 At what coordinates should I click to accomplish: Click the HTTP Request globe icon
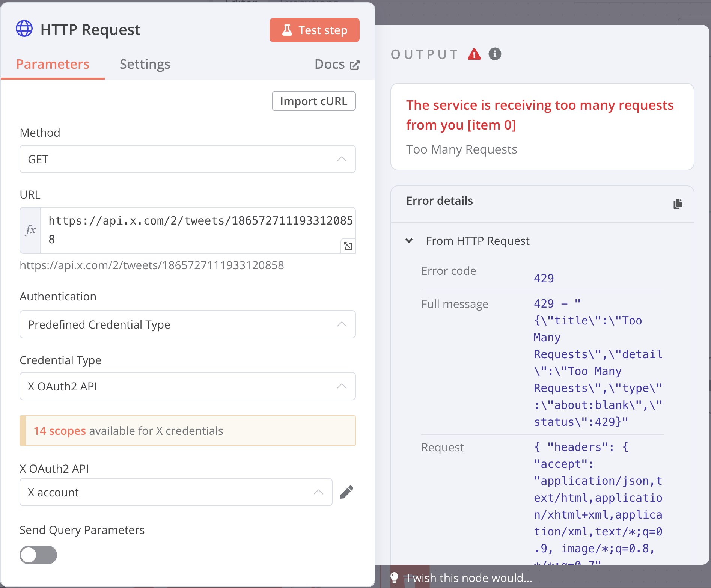pyautogui.click(x=24, y=29)
